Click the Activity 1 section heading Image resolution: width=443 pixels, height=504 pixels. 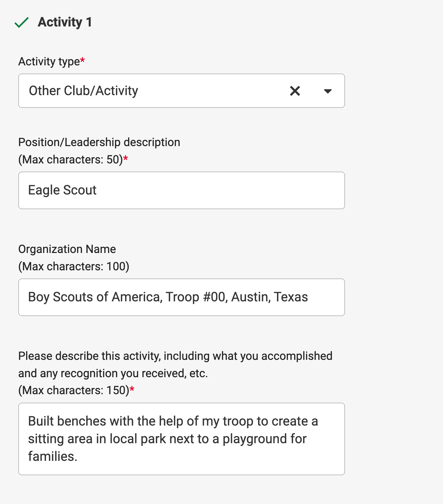pos(65,22)
